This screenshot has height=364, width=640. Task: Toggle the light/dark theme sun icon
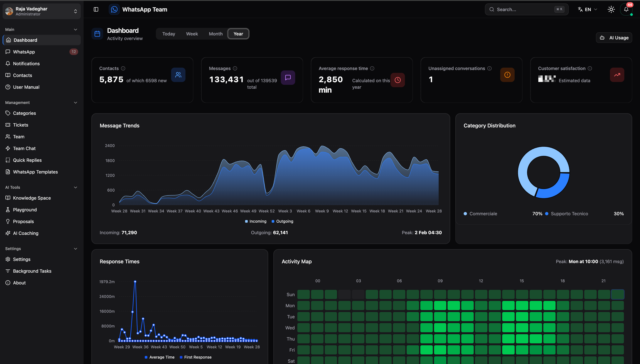(611, 10)
